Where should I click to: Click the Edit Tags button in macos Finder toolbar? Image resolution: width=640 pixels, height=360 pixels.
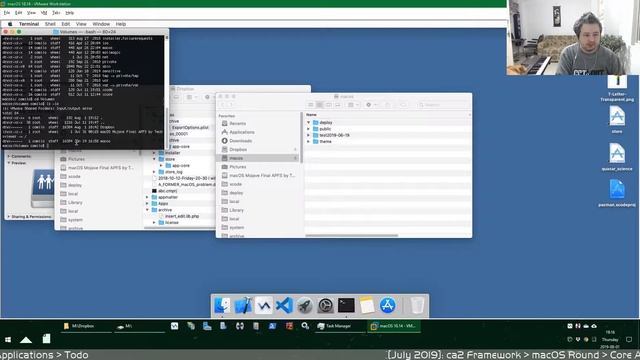coord(402,105)
